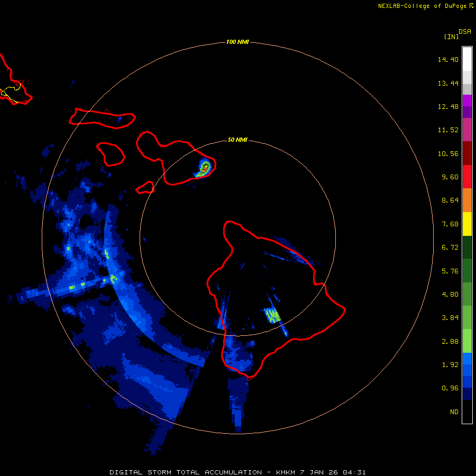Click the 100 NMI range ring label

pos(237,42)
